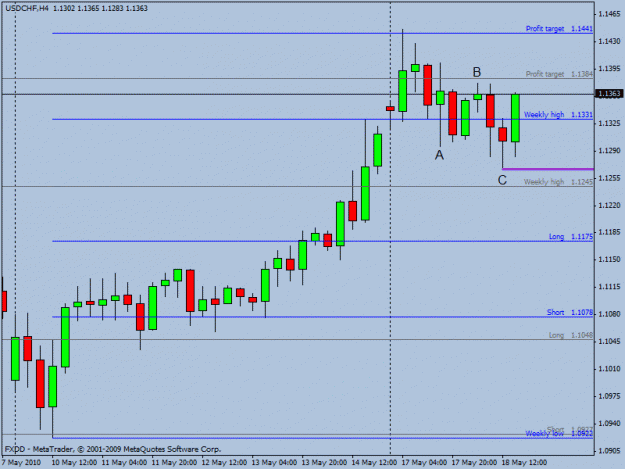Screen dimensions: 625x469
Task: Click price axis value 1.1465
Action: click(x=609, y=14)
